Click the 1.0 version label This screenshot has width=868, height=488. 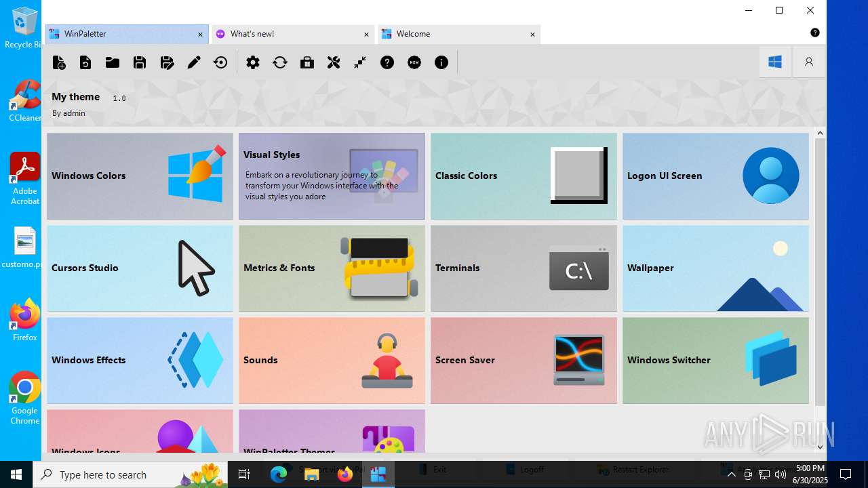(x=119, y=98)
